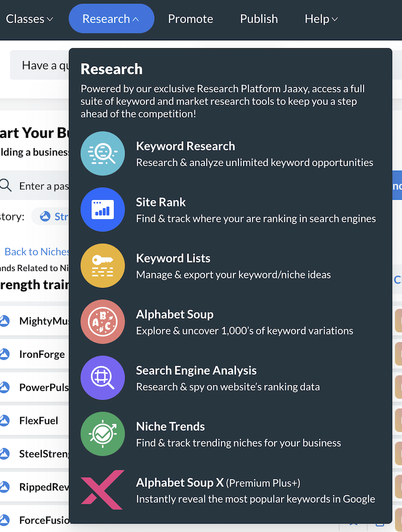Image resolution: width=402 pixels, height=532 pixels.
Task: Go to the Publish menu item
Action: [259, 19]
